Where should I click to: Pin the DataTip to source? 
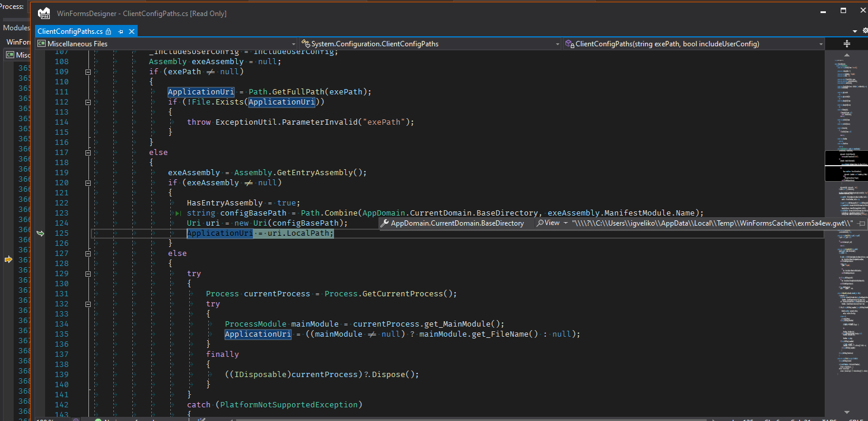click(x=862, y=223)
